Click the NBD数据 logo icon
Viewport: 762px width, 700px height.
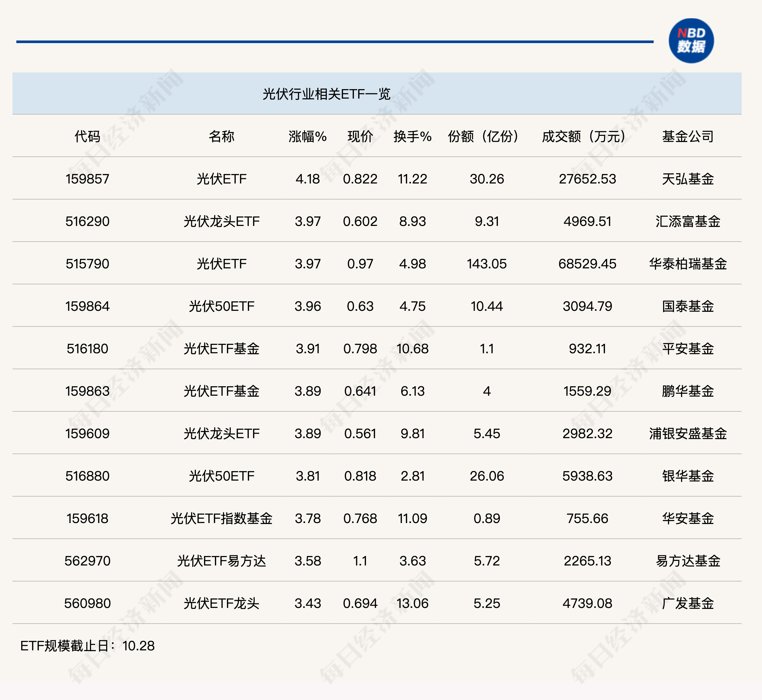[x=691, y=40]
